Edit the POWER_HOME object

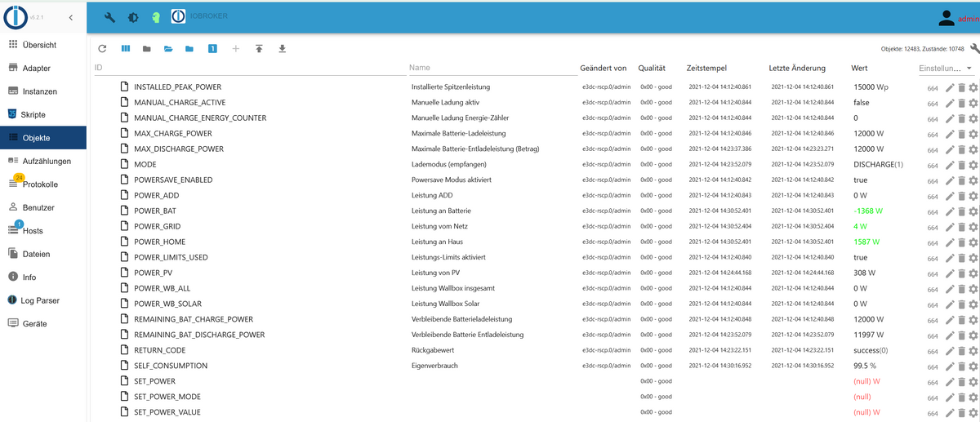[x=950, y=242]
